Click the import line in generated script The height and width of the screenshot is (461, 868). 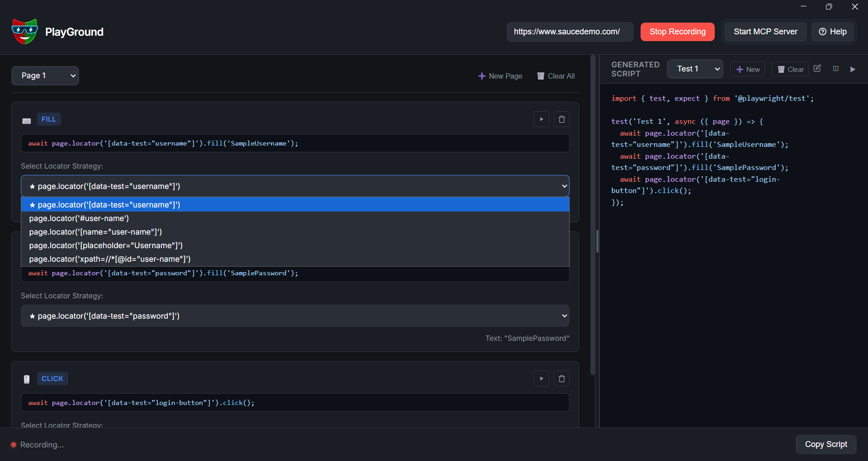click(x=712, y=99)
